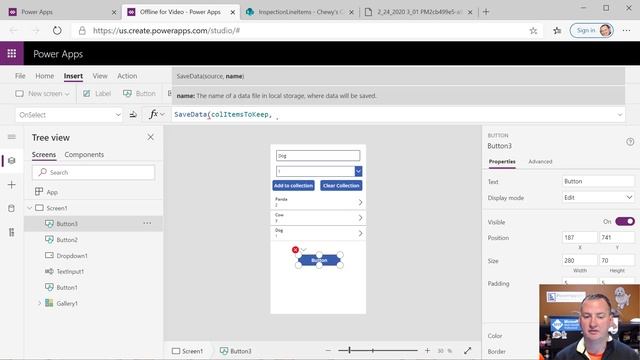Image resolution: width=640 pixels, height=360 pixels.
Task: Switch to the Properties tab
Action: [x=502, y=162]
